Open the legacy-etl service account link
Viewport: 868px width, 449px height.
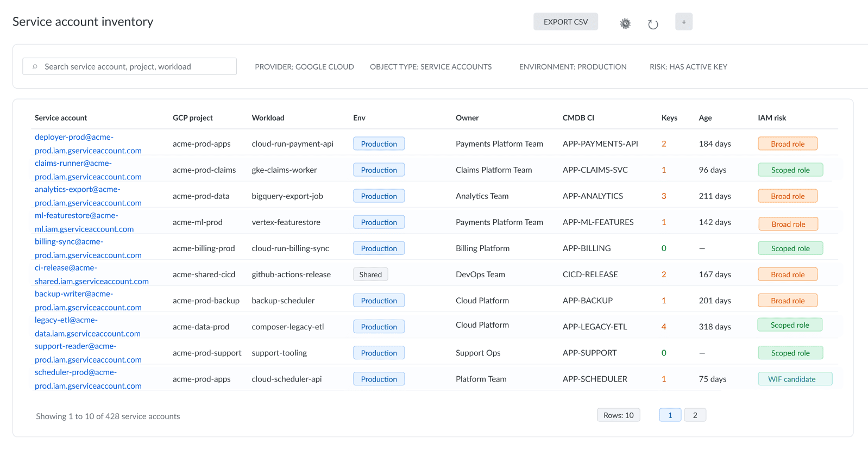coord(87,327)
